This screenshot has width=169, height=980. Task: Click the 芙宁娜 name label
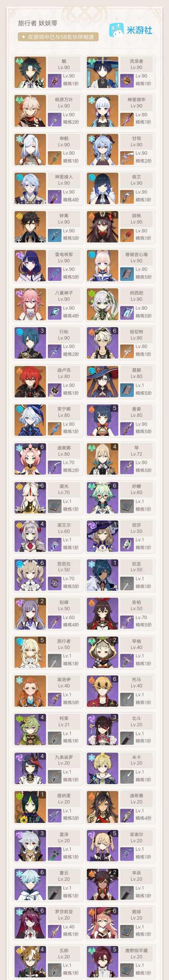(x=64, y=409)
